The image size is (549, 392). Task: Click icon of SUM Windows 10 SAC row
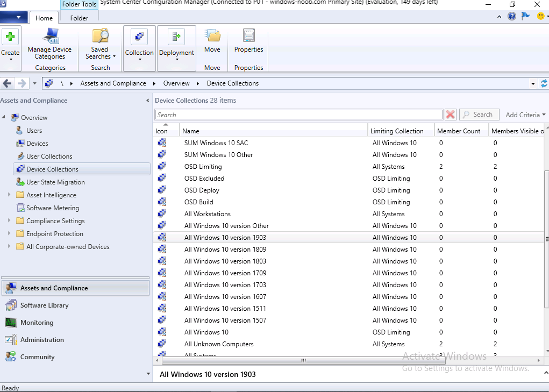(x=162, y=142)
